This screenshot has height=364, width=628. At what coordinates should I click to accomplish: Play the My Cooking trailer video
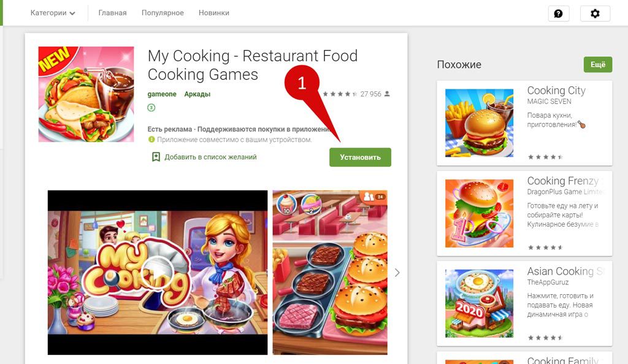pos(158,273)
